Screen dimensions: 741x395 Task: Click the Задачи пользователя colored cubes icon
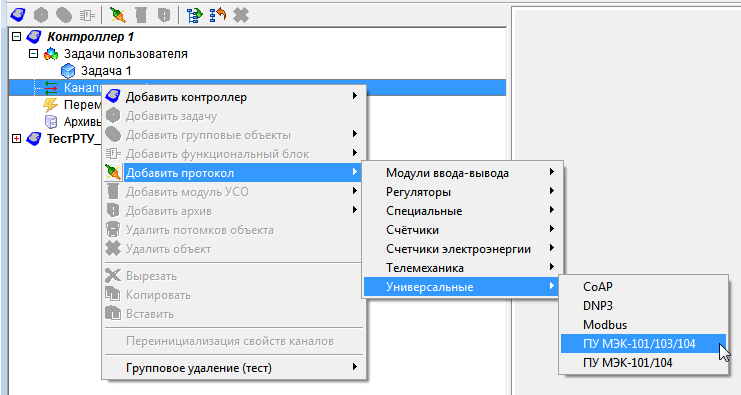51,54
